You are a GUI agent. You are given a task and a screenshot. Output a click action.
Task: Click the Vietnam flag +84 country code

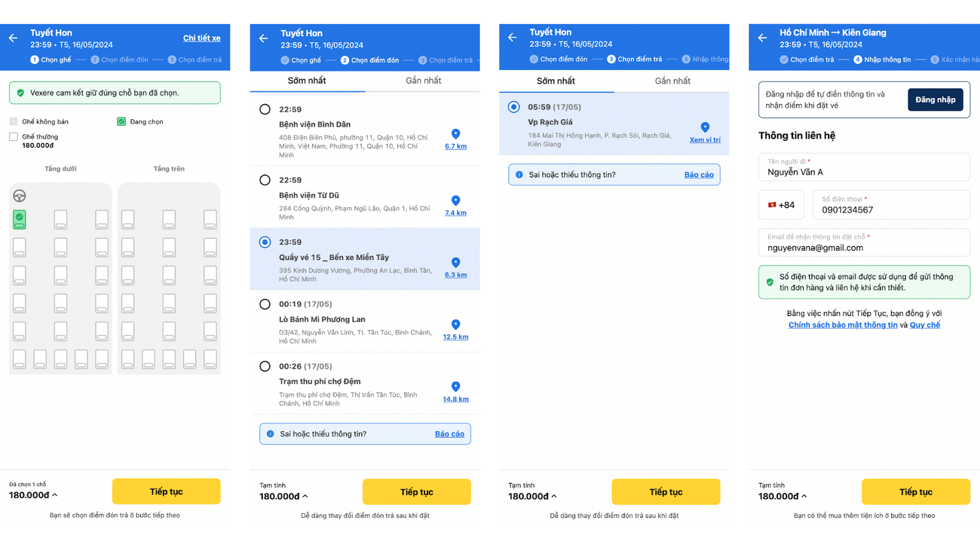(781, 205)
